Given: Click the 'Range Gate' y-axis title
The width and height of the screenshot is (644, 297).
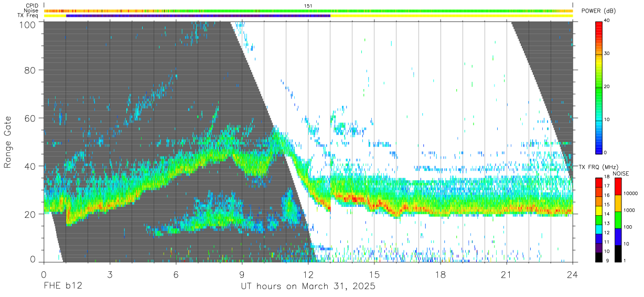Looking at the screenshot, I should tap(8, 142).
